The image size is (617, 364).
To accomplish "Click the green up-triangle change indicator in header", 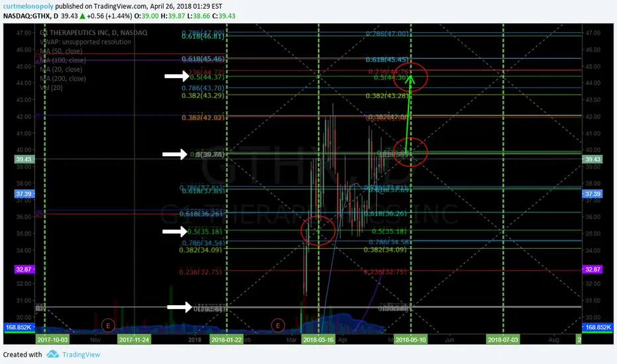I will [x=82, y=16].
